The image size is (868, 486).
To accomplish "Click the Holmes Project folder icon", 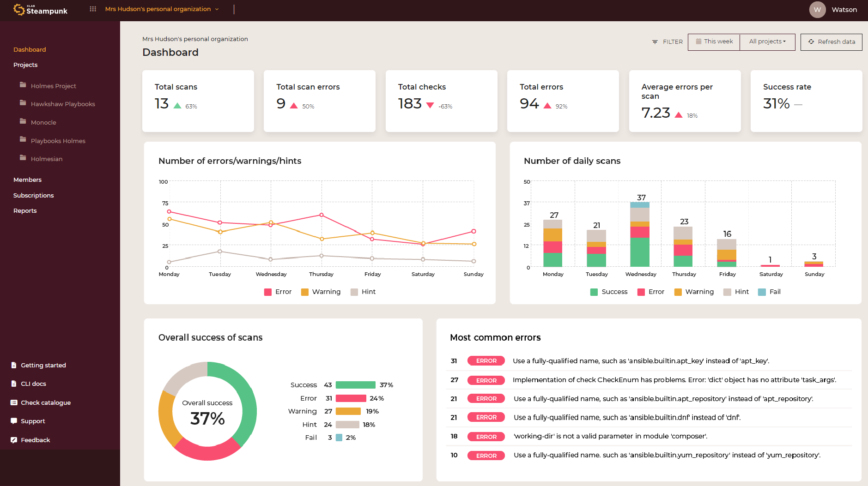I will 23,85.
